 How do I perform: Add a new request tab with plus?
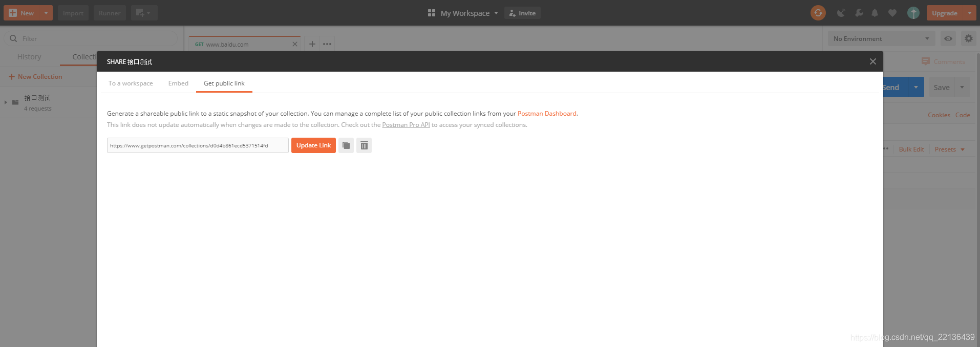pyautogui.click(x=312, y=44)
